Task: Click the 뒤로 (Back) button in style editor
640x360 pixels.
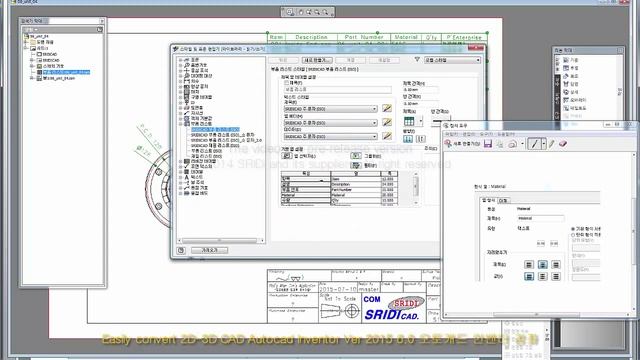Action: [283, 60]
